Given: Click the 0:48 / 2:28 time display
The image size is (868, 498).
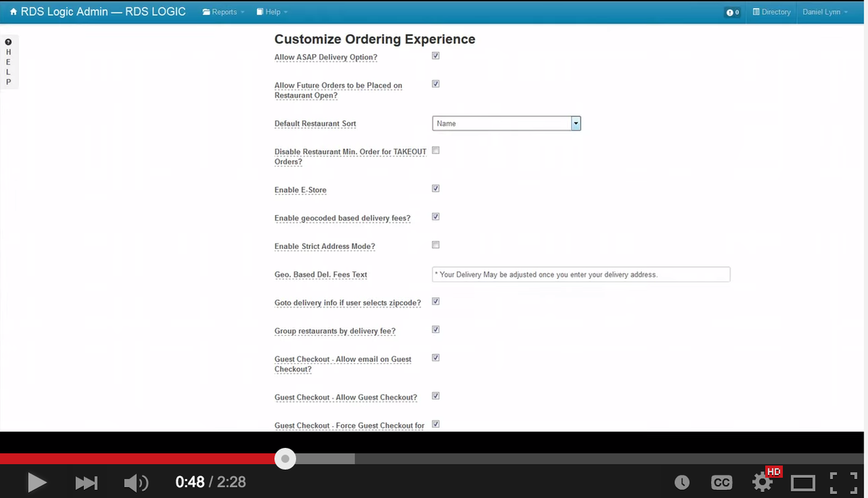Looking at the screenshot, I should click(x=210, y=482).
